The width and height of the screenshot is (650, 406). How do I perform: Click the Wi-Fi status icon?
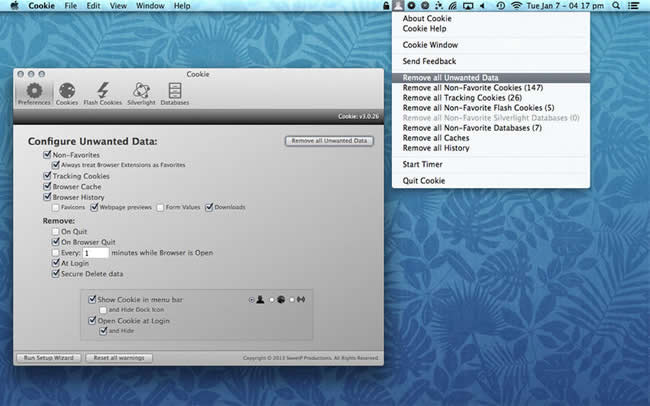tap(516, 6)
